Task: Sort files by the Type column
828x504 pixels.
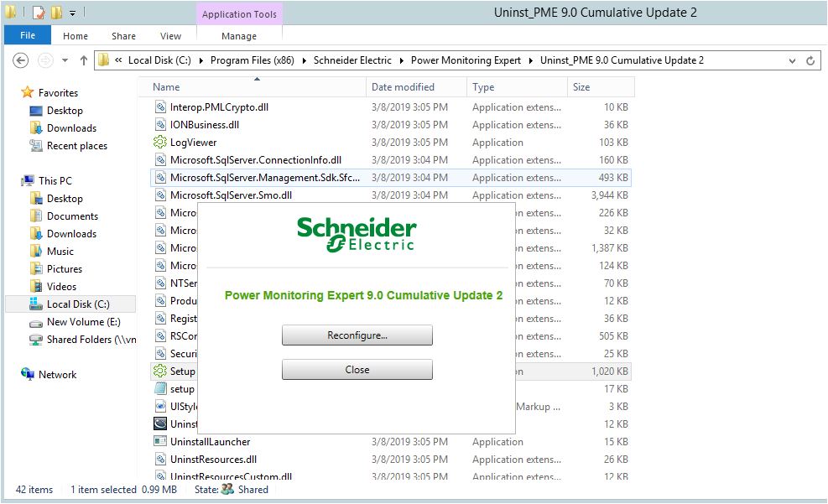Action: pyautogui.click(x=517, y=87)
